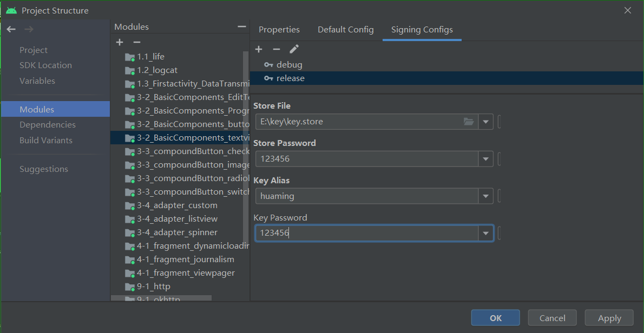Viewport: 644px width, 333px height.
Task: Open the Store Password dropdown
Action: coord(485,158)
